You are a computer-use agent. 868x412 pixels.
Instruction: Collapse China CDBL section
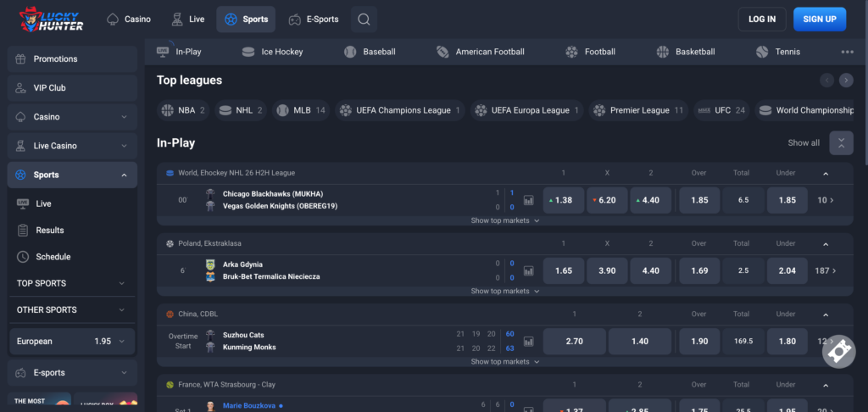click(x=826, y=314)
